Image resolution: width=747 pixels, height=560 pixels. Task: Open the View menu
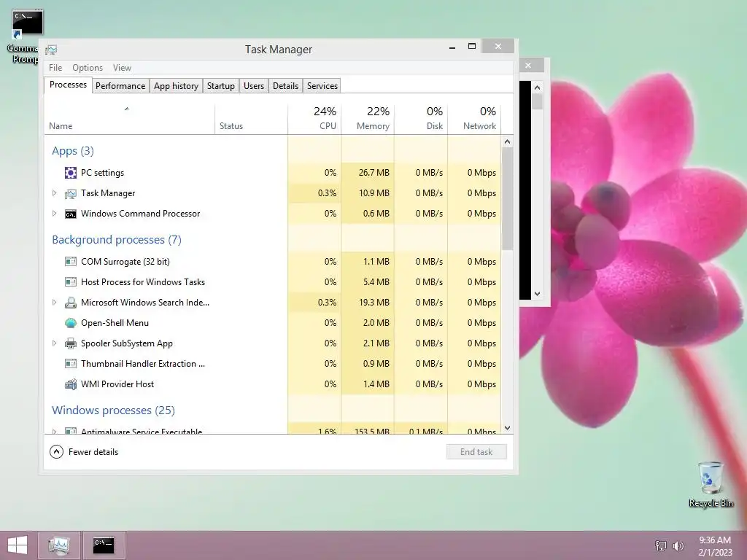tap(122, 68)
